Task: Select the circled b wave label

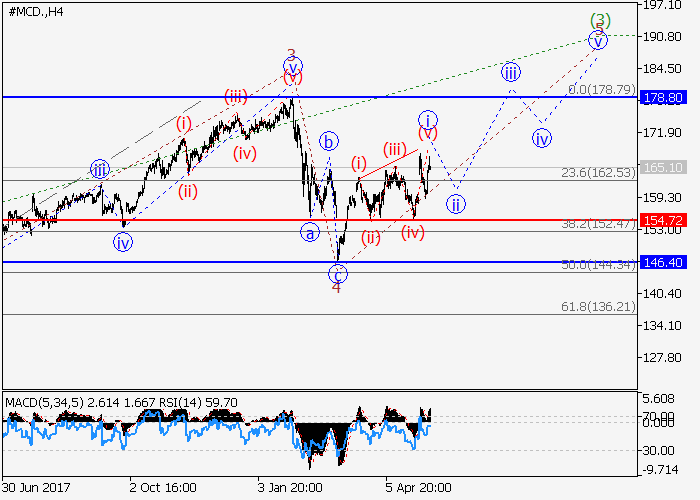Action: click(x=328, y=141)
